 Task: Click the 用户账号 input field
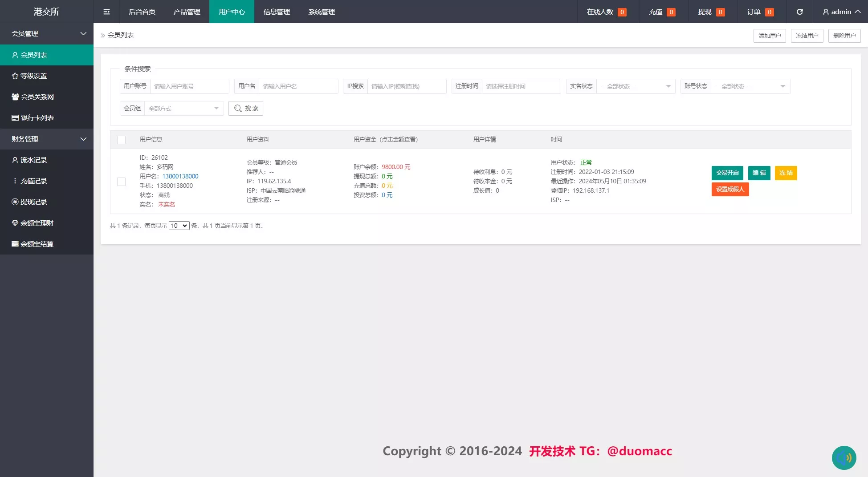point(189,86)
